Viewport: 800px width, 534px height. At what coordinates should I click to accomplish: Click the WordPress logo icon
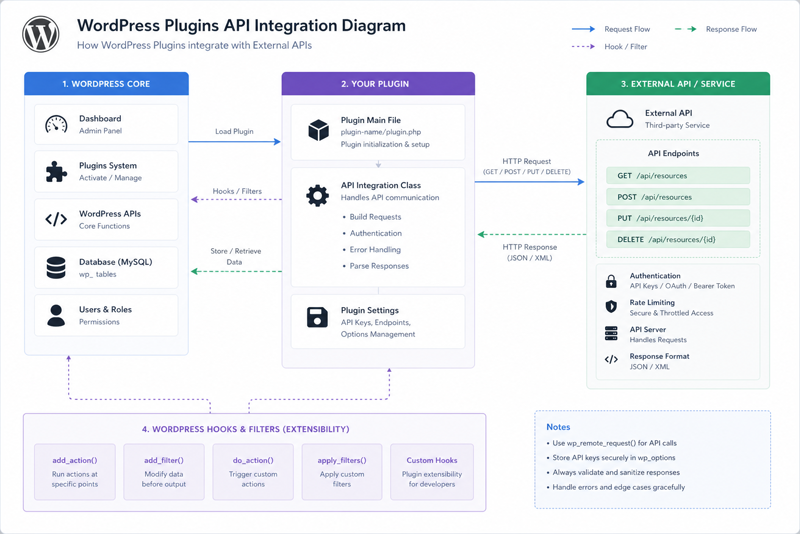point(41,34)
